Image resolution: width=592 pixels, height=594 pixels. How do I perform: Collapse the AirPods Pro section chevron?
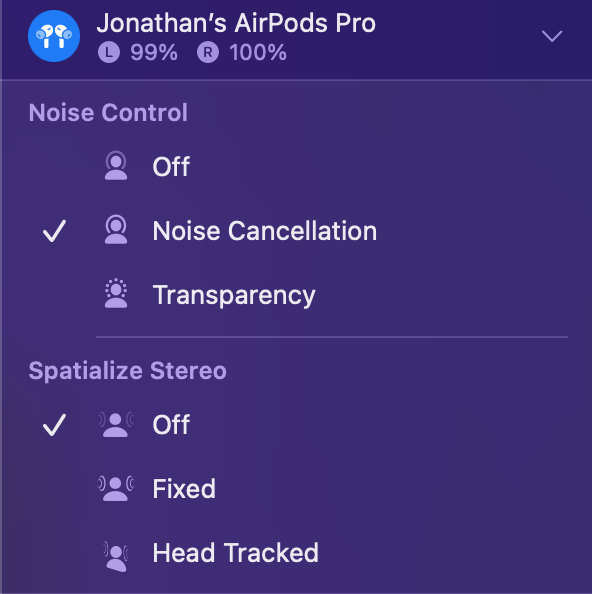552,36
